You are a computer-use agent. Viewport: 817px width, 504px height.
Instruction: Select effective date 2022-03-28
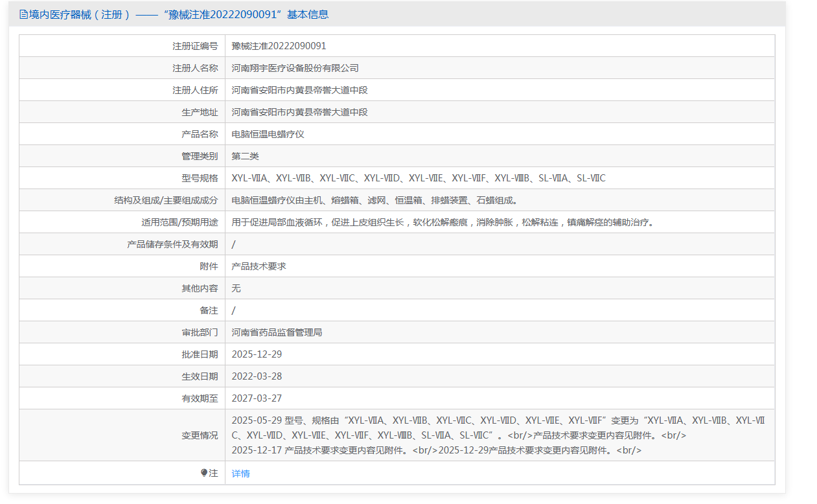(x=257, y=376)
